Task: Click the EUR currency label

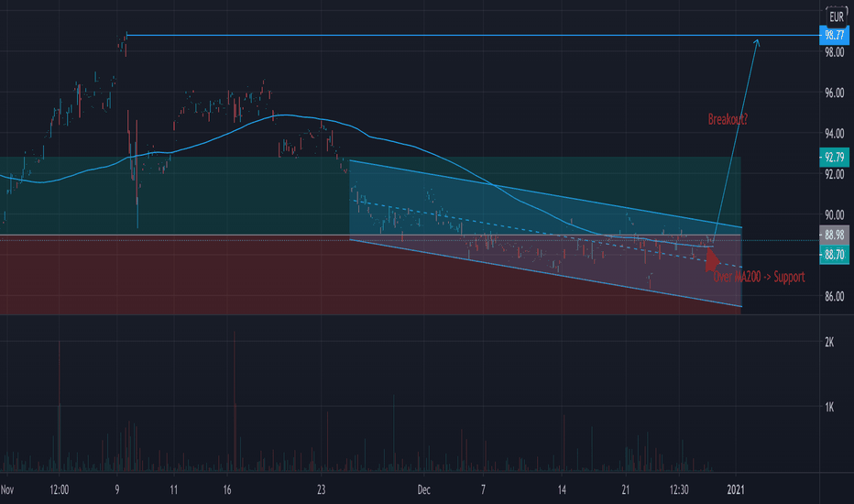Action: (x=836, y=16)
